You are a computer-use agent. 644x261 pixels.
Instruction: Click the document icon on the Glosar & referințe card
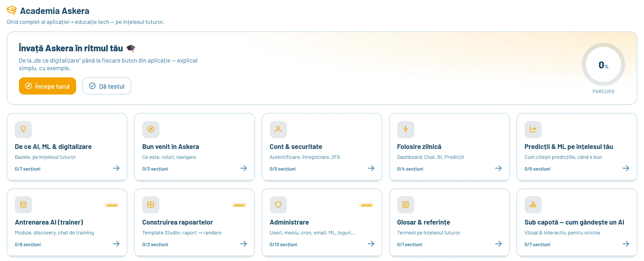pos(406,205)
